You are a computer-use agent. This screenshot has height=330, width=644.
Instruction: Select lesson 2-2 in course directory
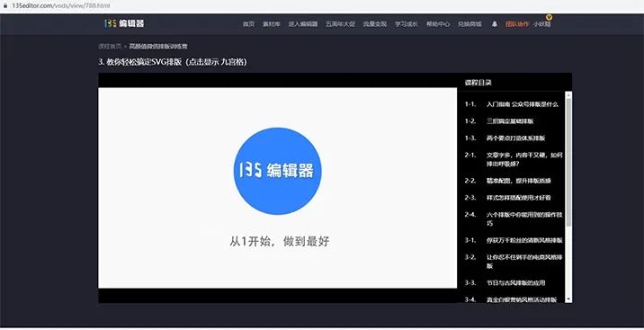point(507,181)
